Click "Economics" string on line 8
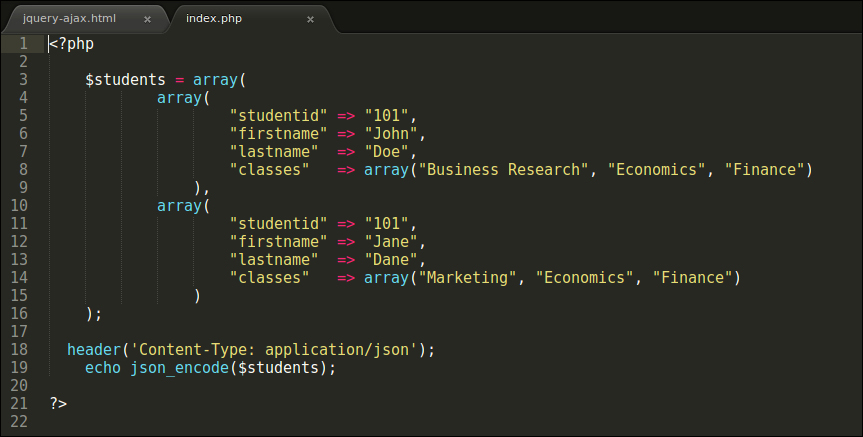 tap(657, 170)
